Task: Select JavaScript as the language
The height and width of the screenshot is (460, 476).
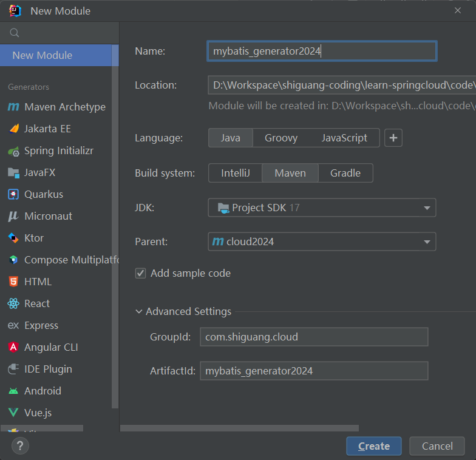Action: [344, 138]
